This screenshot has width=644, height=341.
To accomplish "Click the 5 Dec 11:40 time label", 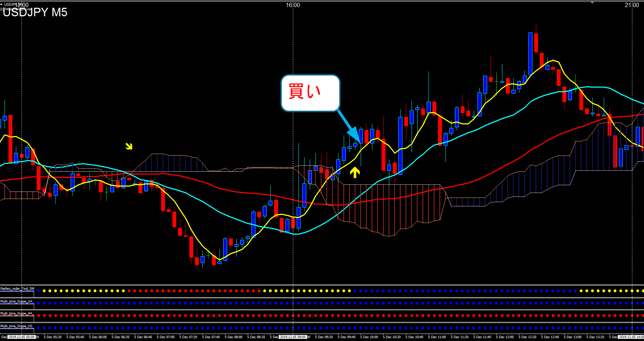I will click(x=482, y=337).
